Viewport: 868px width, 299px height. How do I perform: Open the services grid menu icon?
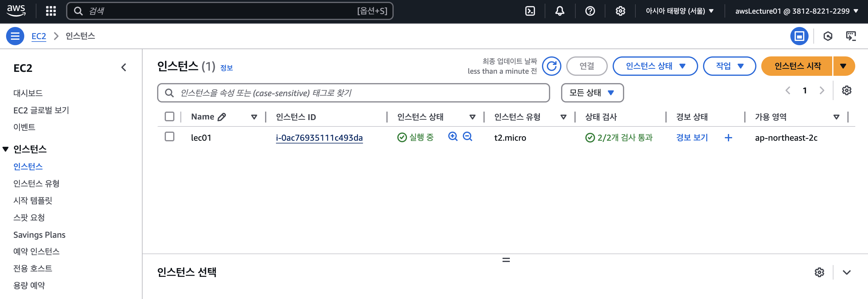tap(51, 11)
